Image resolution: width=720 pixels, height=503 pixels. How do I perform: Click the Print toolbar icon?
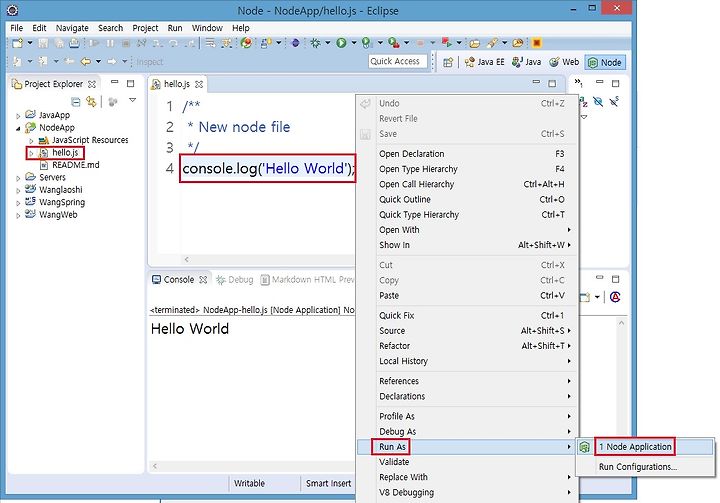(x=74, y=43)
